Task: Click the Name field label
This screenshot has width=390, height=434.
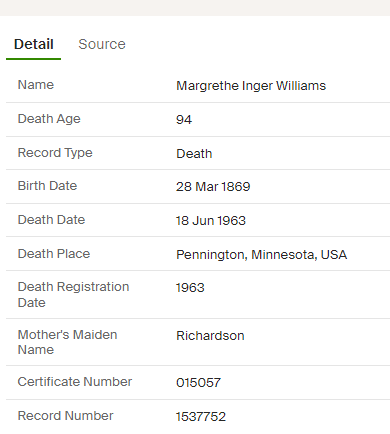Action: point(36,85)
